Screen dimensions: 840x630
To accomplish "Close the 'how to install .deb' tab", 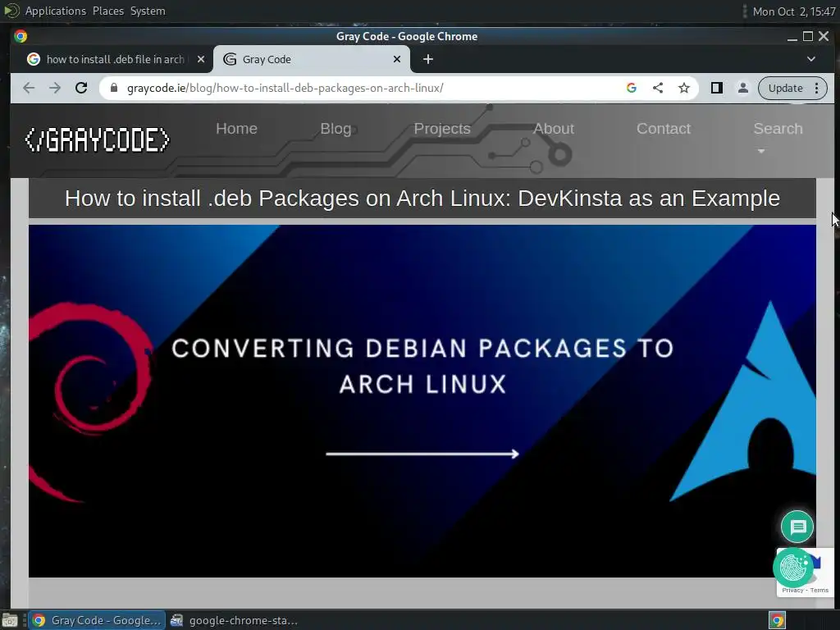I will [201, 59].
